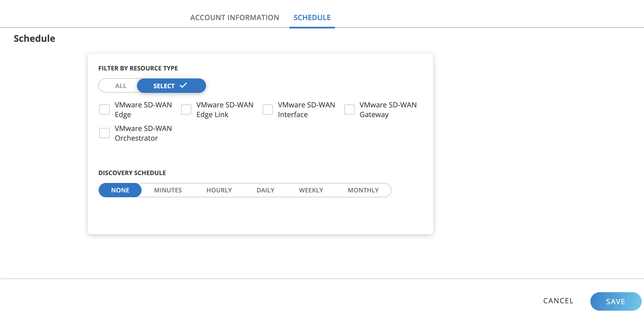The height and width of the screenshot is (316, 644).
Task: Switch to the Account Information tab
Action: pos(234,18)
